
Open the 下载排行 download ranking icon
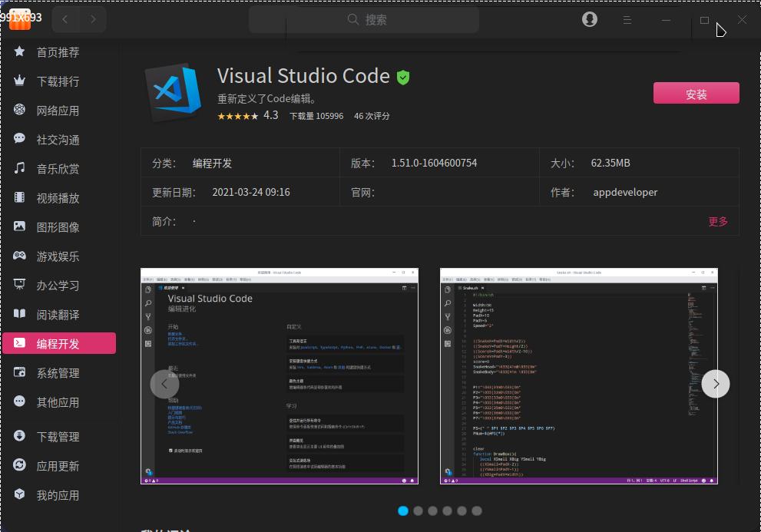point(20,81)
